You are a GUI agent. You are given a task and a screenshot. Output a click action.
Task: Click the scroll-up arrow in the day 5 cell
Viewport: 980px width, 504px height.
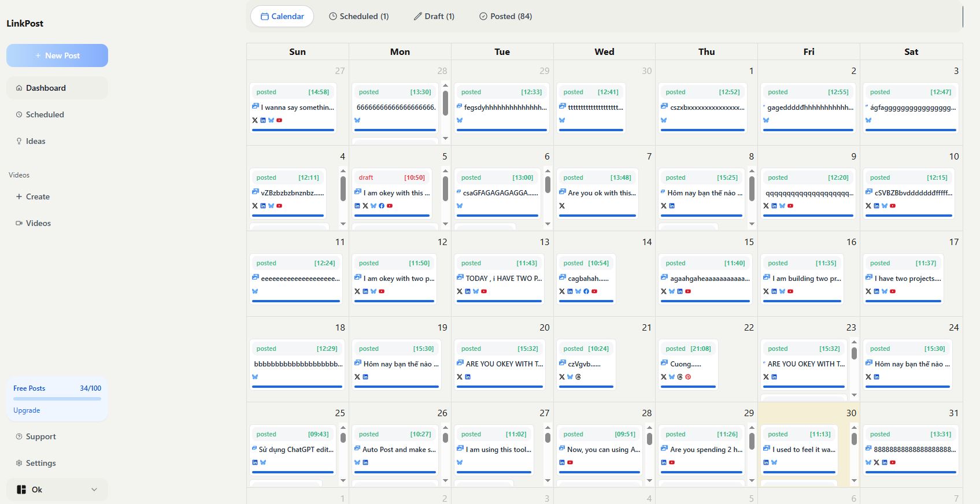[x=445, y=171]
